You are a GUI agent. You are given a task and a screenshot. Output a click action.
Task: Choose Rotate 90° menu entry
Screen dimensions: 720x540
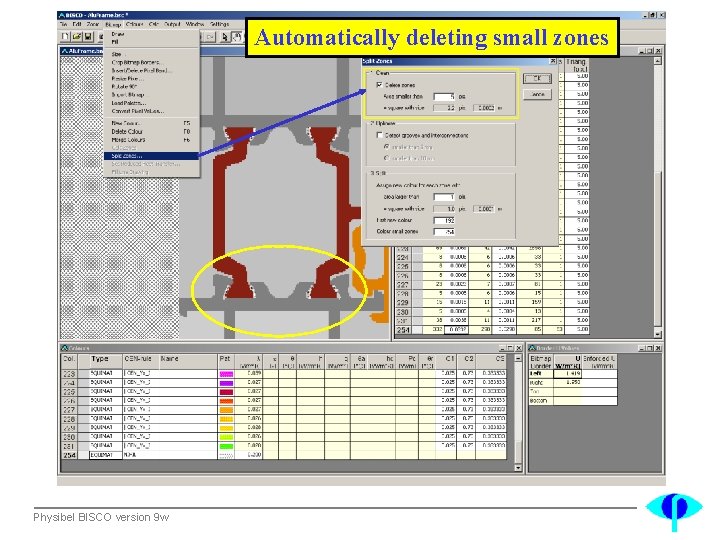coord(152,86)
